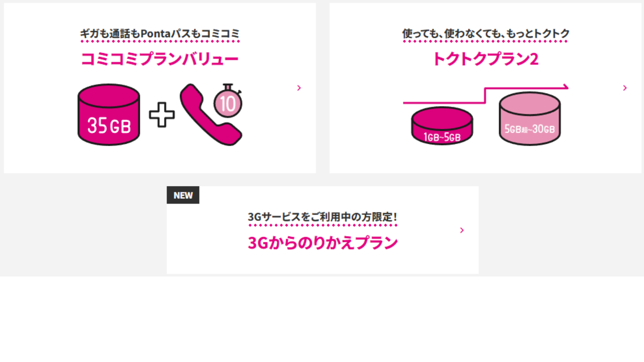
Task: Click the トクトクプラン2 heading
Action: [x=486, y=59]
